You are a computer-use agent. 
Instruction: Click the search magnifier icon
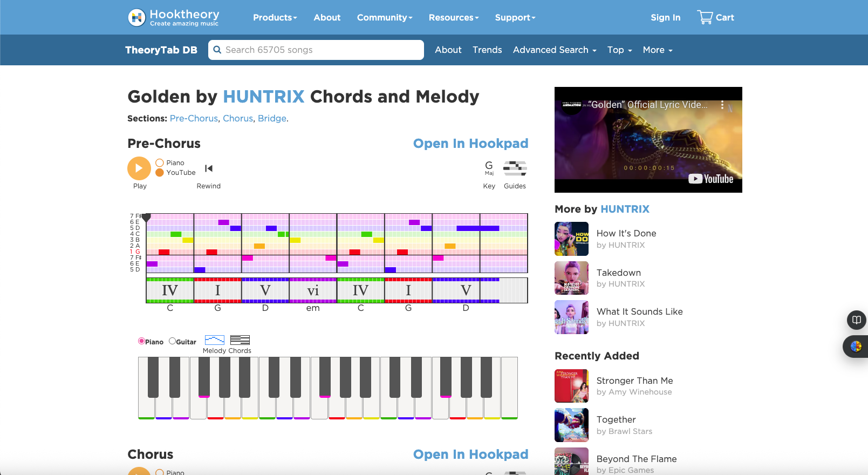217,50
